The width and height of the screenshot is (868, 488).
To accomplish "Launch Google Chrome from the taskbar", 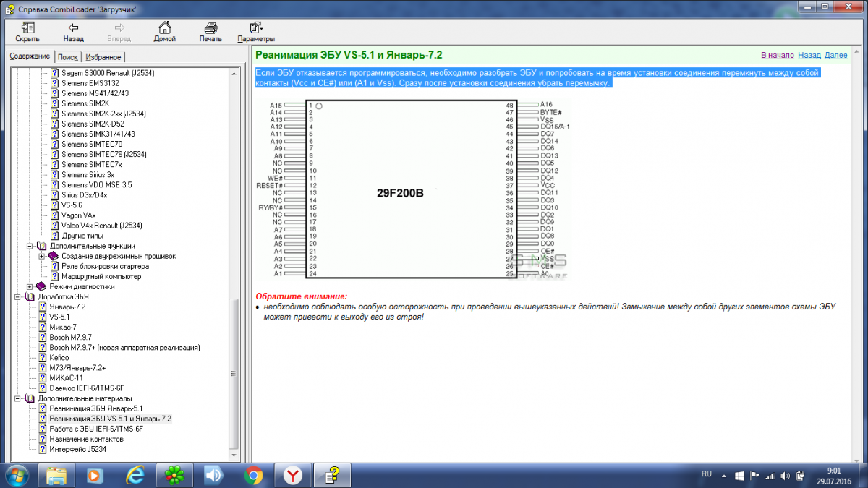I will [x=253, y=475].
